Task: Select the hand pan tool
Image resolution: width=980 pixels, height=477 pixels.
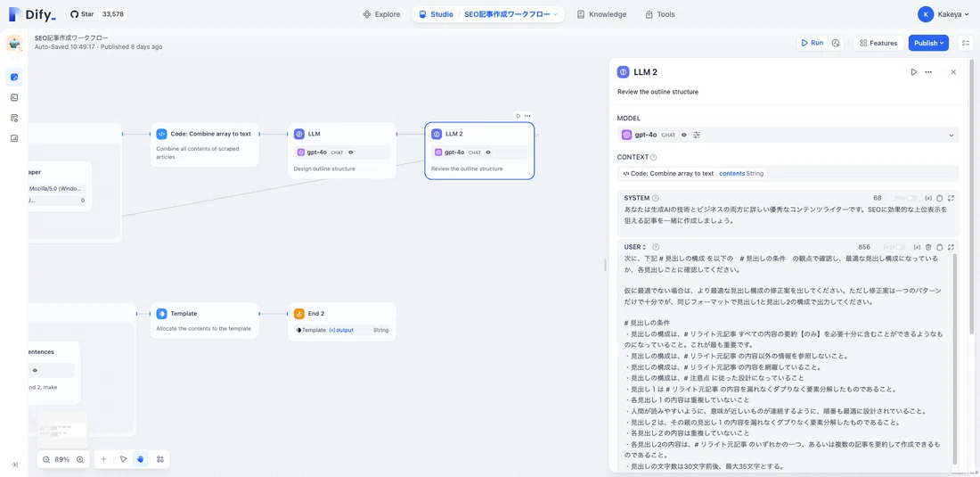Action: [141, 459]
